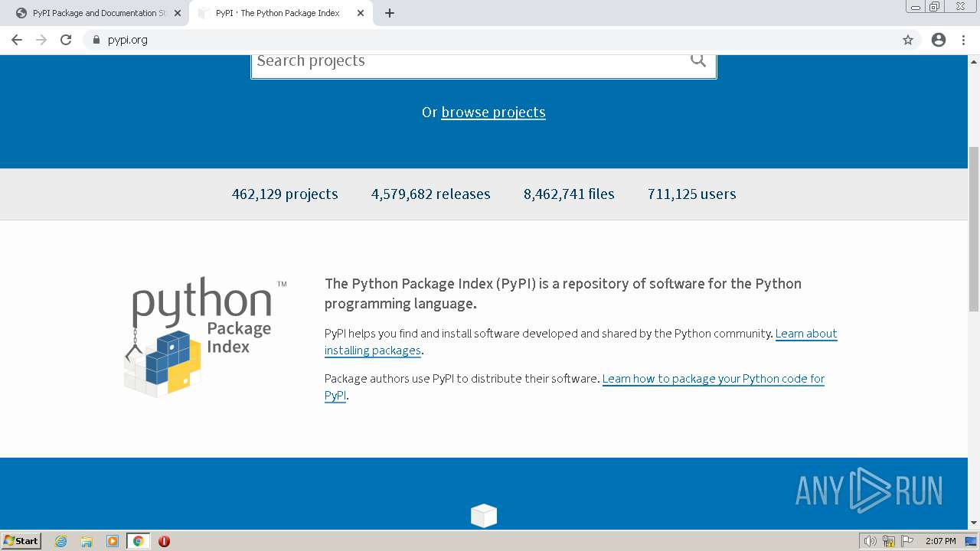
Task: Click the vertical scrollbar thumb
Action: coord(974,229)
